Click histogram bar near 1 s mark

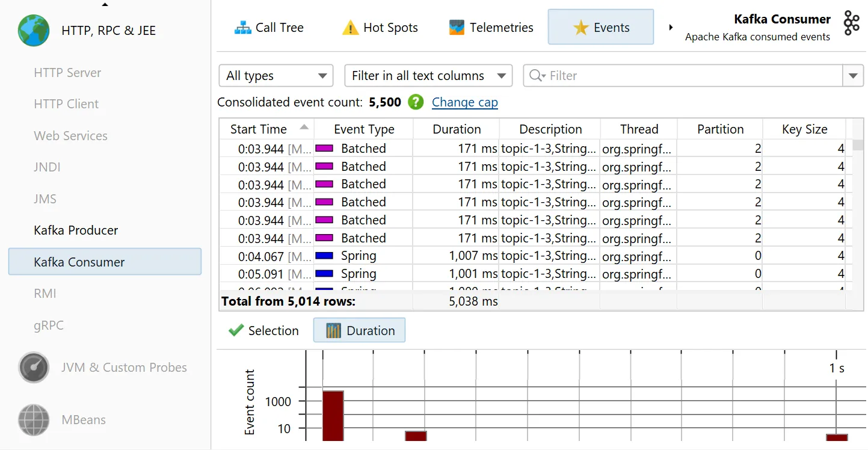click(837, 437)
